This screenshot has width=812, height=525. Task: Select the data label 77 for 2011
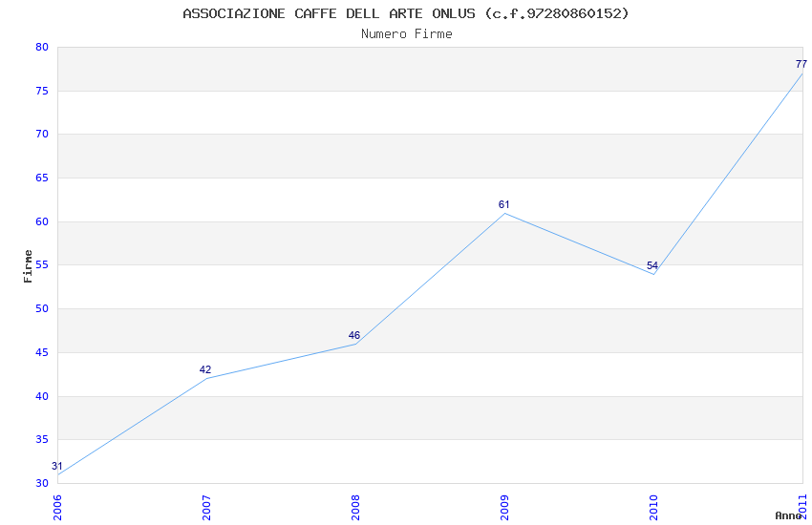(x=801, y=64)
